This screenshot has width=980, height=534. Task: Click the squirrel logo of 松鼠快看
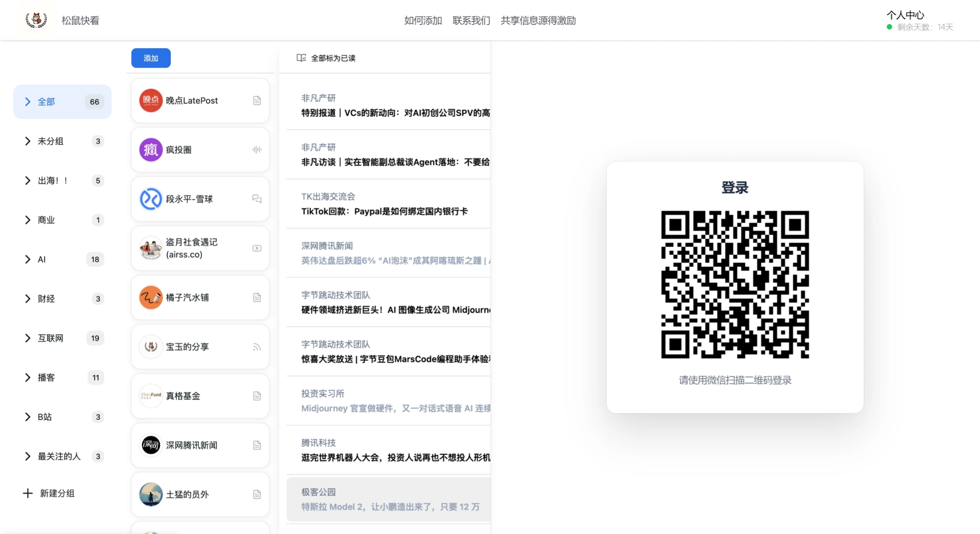point(36,20)
